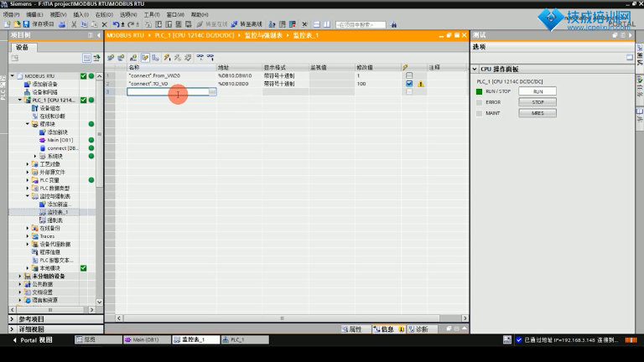Viewport: 644px width, 362px height.
Task: Click the name input field in row 3
Action: (x=168, y=91)
